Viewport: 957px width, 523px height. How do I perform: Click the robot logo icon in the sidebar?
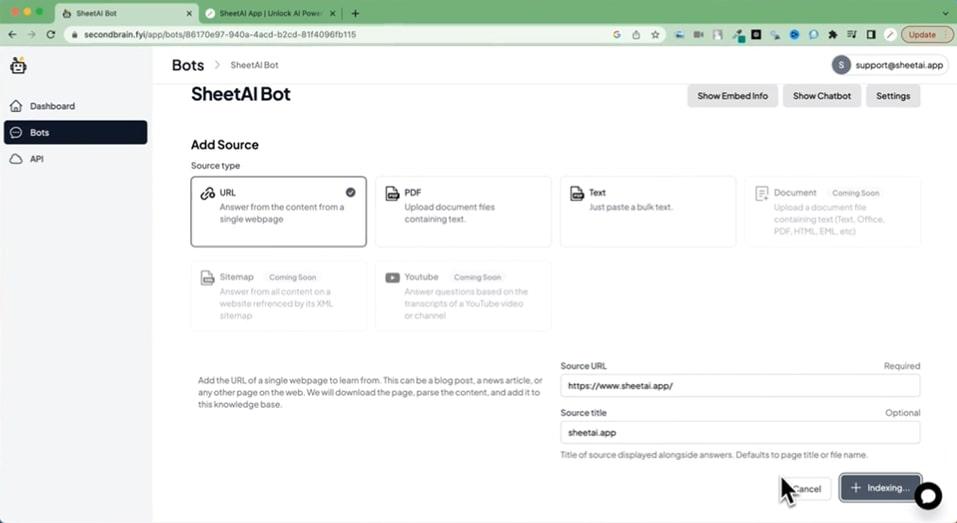point(18,65)
